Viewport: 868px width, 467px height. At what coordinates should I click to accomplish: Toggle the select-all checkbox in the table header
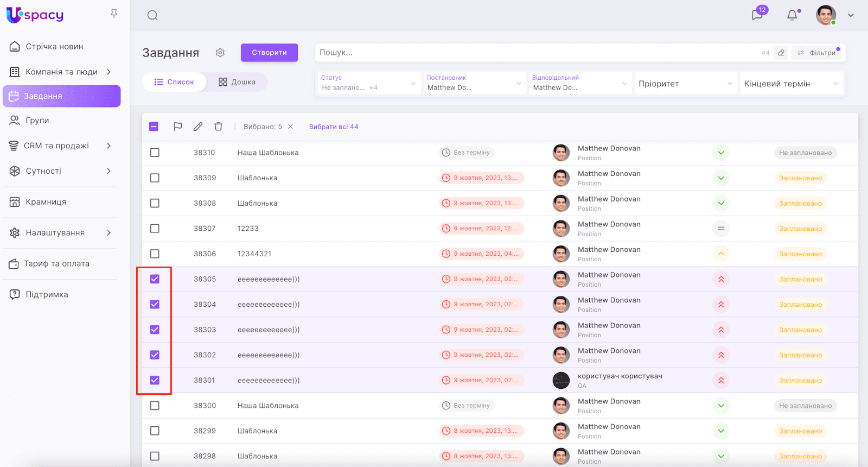154,127
